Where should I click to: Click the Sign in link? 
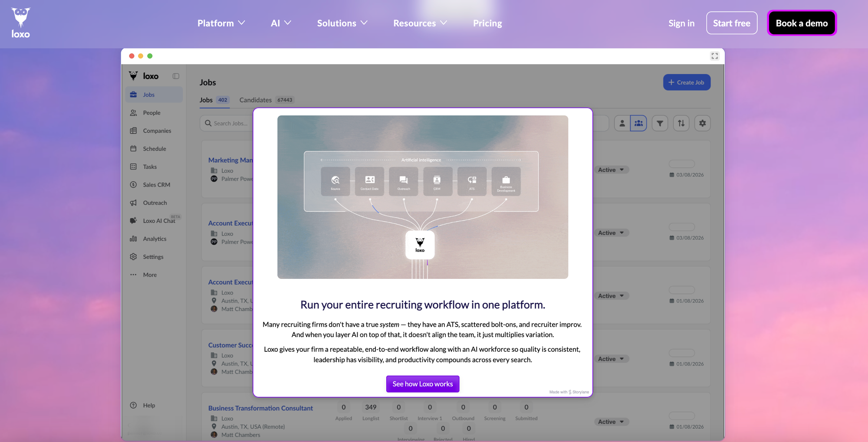coord(681,23)
